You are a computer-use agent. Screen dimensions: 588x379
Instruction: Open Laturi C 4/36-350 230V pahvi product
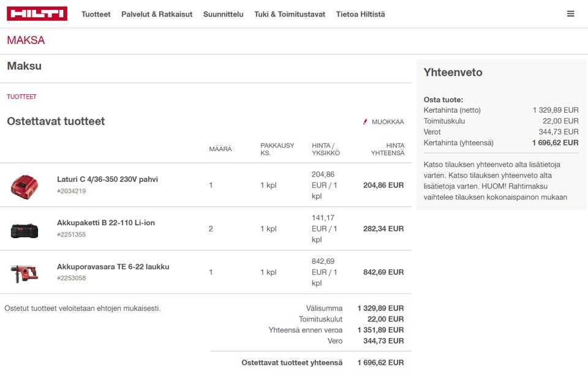point(107,179)
